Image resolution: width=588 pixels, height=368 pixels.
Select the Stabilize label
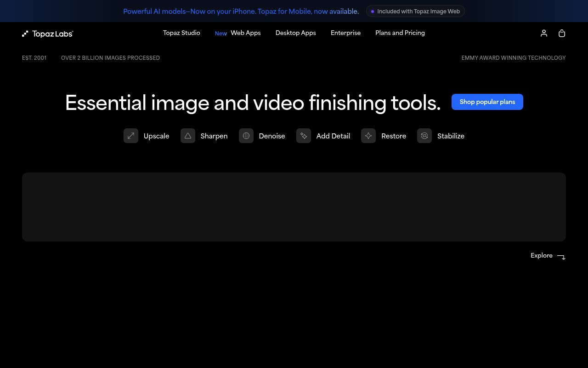tap(451, 136)
